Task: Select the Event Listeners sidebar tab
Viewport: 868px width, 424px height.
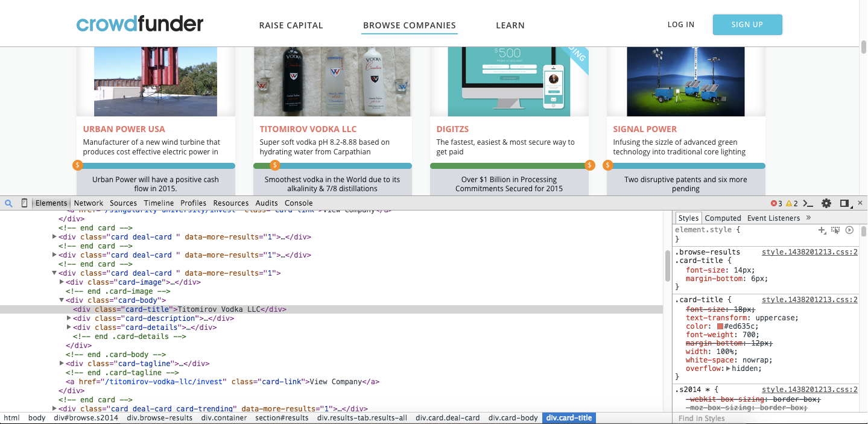Action: point(773,218)
